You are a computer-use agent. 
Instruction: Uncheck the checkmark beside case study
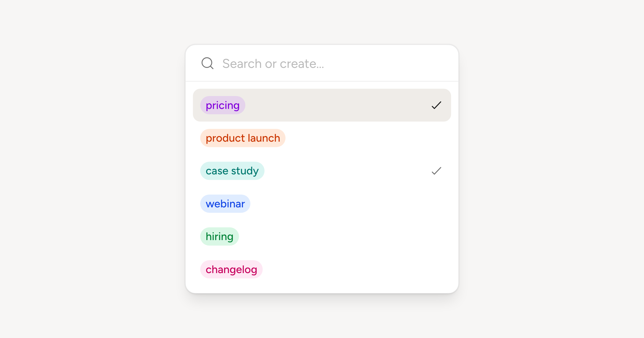click(436, 171)
